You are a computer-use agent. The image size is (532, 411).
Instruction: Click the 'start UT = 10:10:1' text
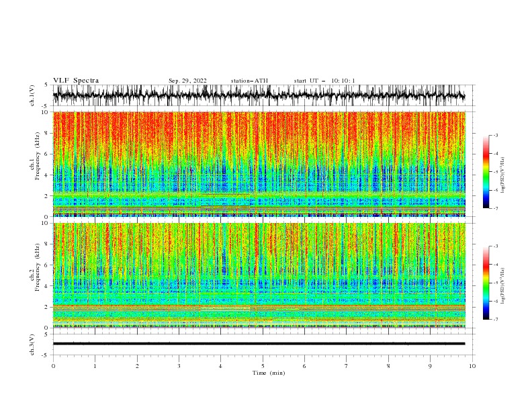tap(324, 81)
